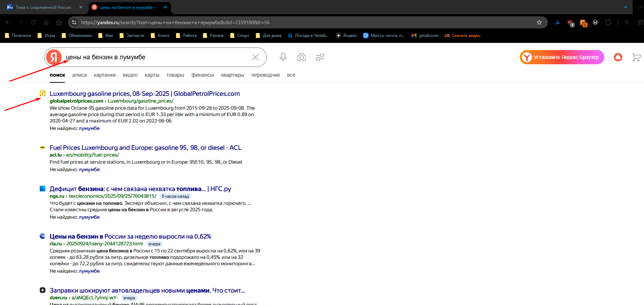Open the "все" more search categories

291,75
